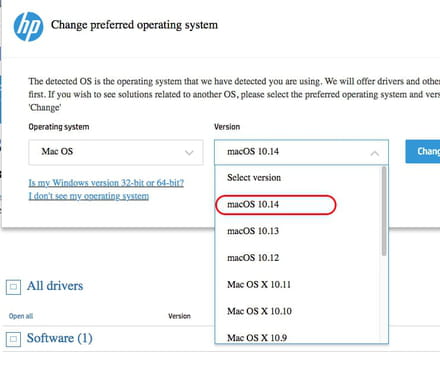Click the All drivers heading
440x369 pixels.
[55, 286]
